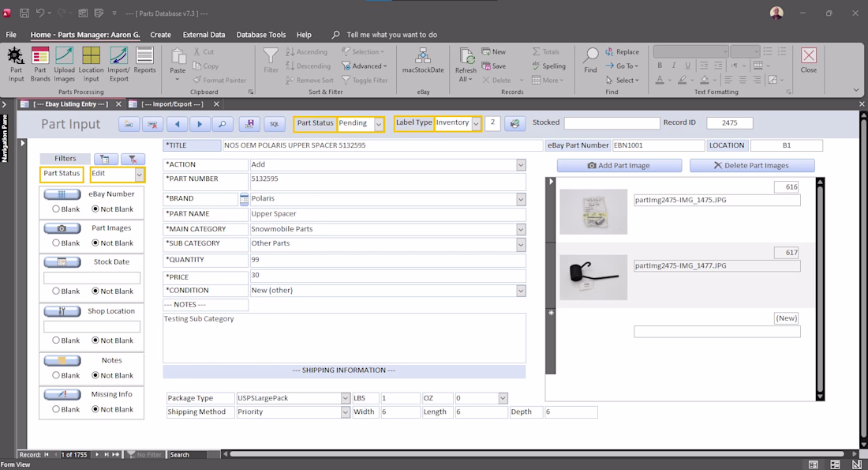Switch to the Database Tools ribbon tab
868x470 pixels.
(x=260, y=35)
